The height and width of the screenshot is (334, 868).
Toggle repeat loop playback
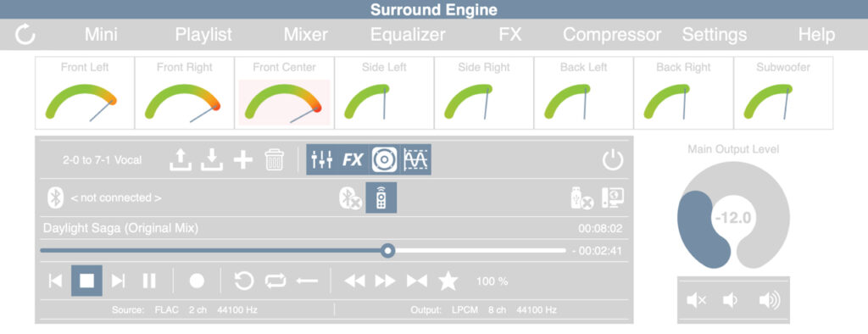275,281
